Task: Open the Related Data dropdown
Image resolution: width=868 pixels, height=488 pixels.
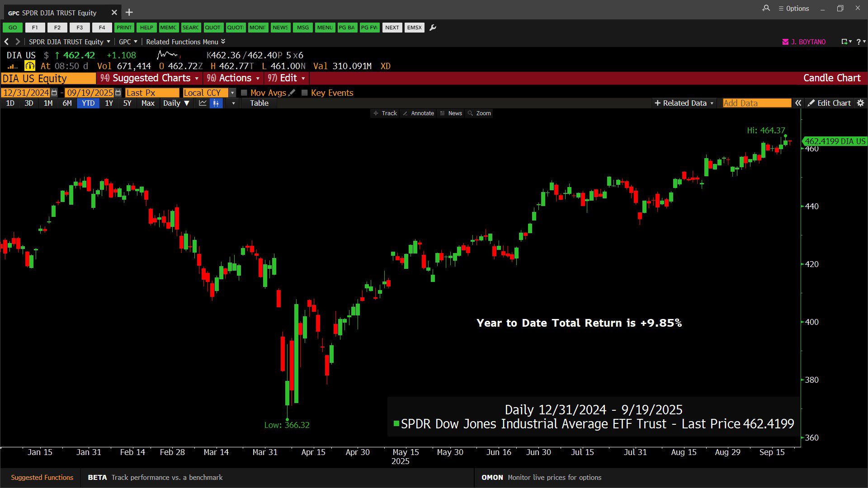Action: [x=684, y=103]
